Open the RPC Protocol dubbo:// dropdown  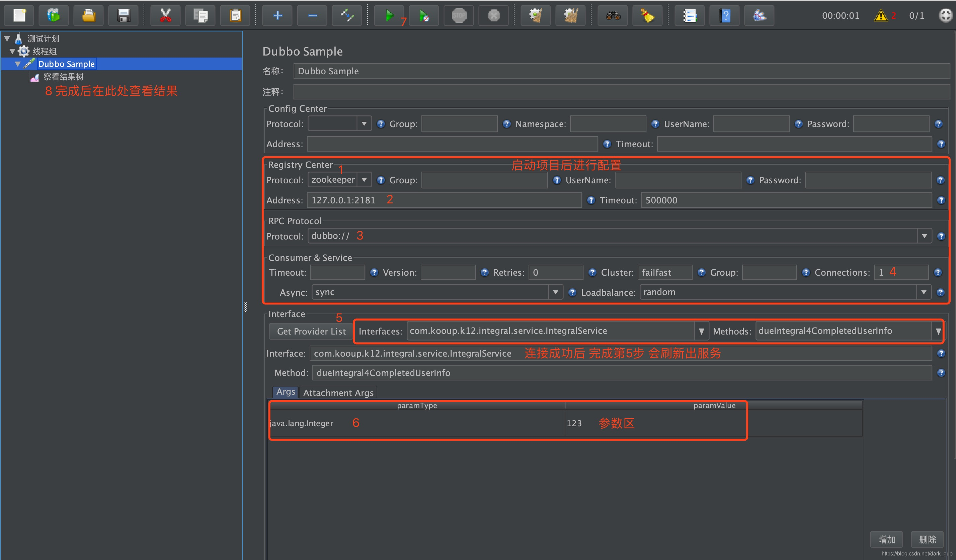point(924,236)
